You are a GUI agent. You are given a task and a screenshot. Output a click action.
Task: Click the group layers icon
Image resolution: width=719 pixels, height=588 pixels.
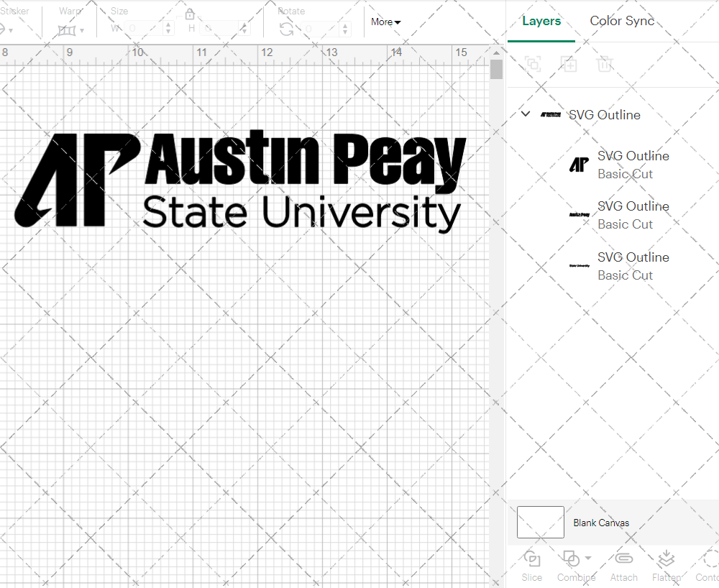tap(533, 64)
